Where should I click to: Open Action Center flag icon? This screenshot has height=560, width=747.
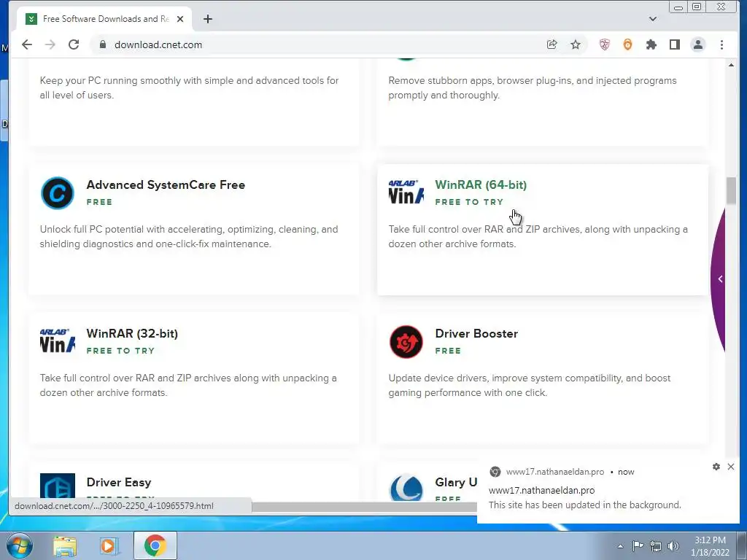(638, 545)
